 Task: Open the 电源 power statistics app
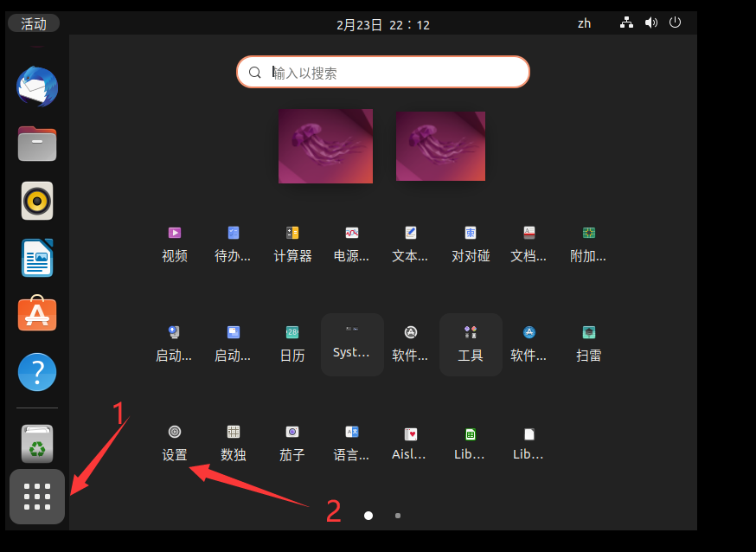351,245
